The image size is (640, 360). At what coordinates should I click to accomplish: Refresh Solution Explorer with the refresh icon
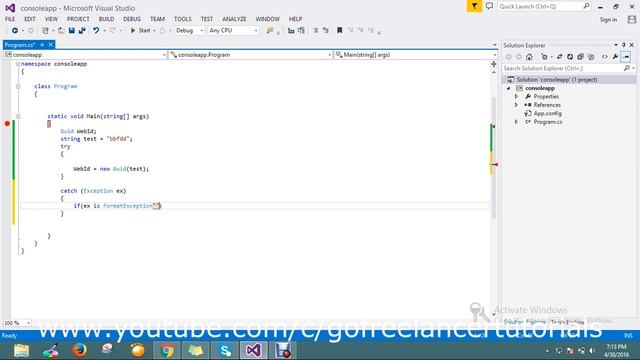(570, 57)
